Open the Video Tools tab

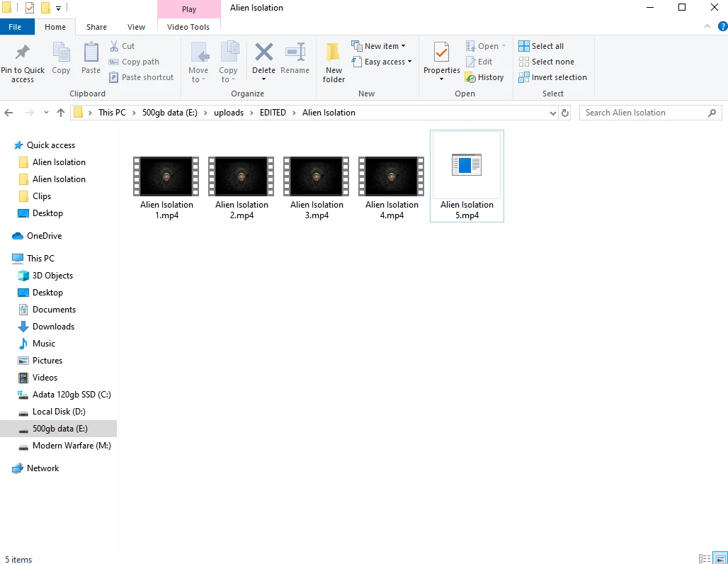(188, 27)
